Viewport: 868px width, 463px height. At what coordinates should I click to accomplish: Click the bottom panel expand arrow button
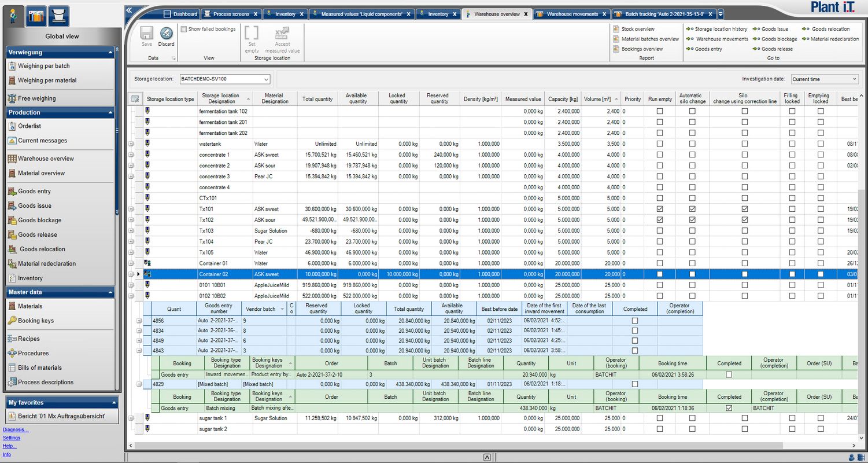(x=487, y=457)
